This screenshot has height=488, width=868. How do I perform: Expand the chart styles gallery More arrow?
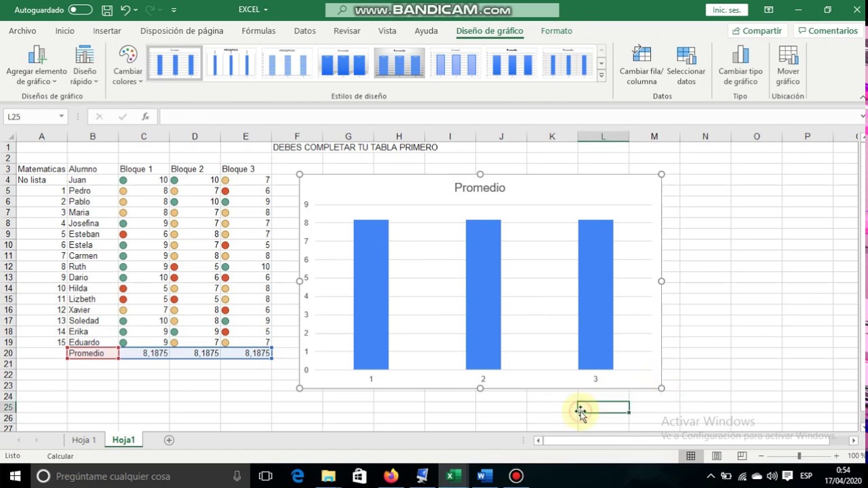pos(601,76)
